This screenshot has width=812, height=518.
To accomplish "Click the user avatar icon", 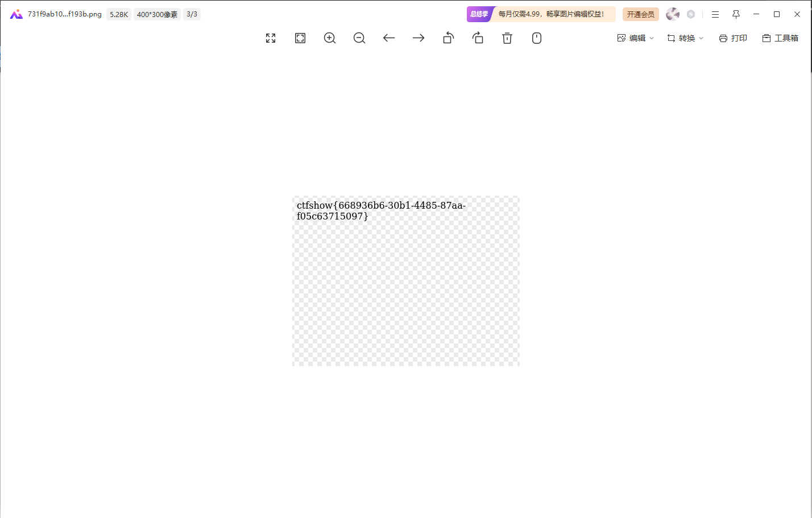I will click(673, 14).
